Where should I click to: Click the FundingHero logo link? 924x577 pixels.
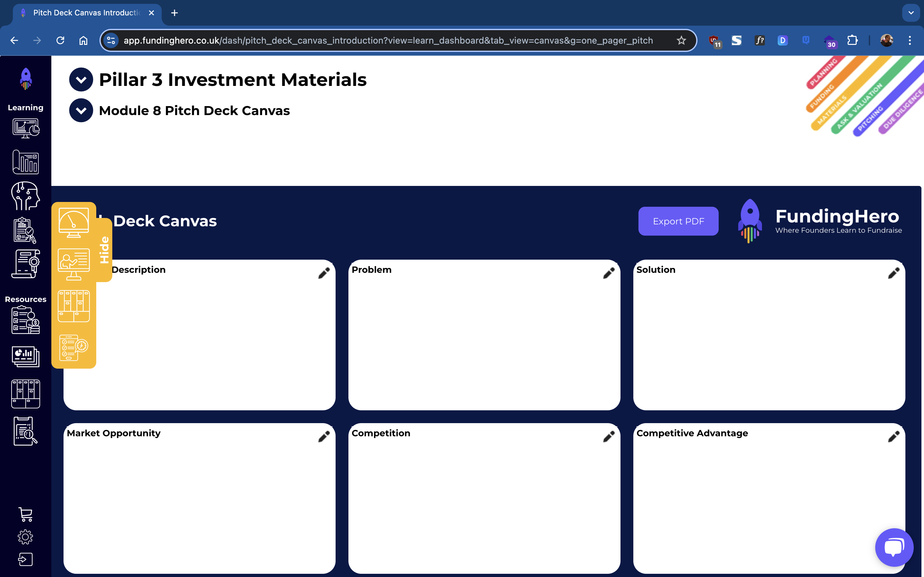819,221
